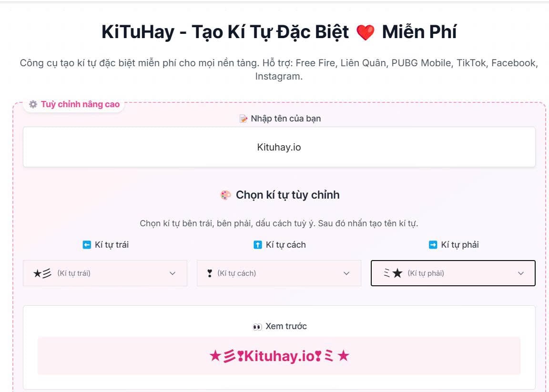Click the left arrow icon beside "Kí tự trái"
Screen dimensions: 549x392
click(86, 244)
